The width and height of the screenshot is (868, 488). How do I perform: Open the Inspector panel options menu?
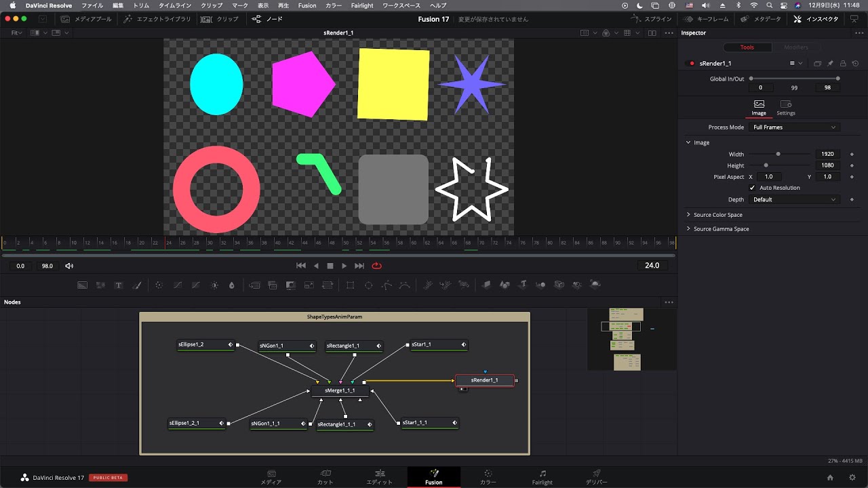[858, 33]
